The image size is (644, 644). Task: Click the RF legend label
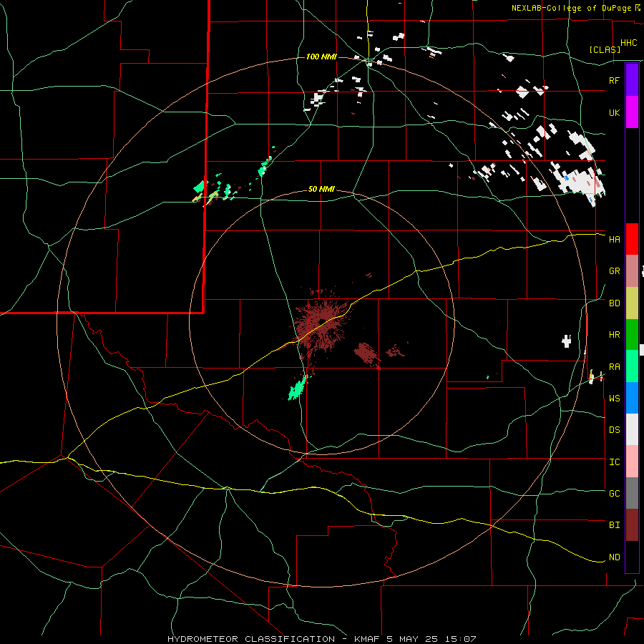[x=614, y=80]
